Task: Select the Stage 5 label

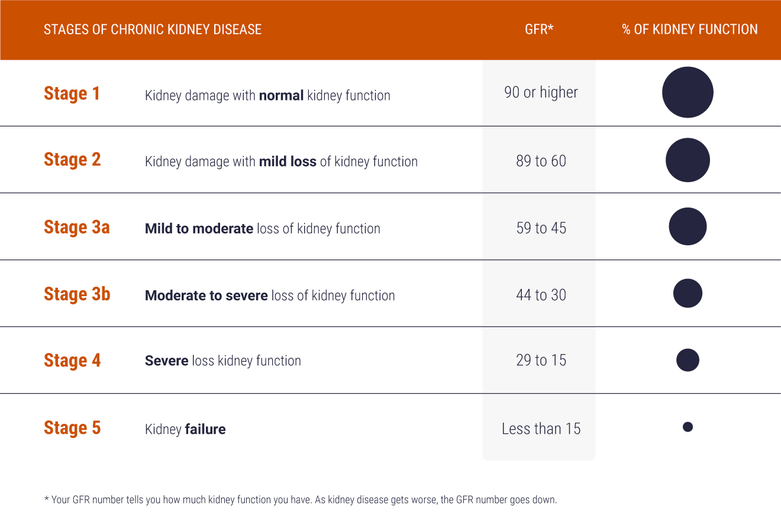Action: click(x=72, y=427)
